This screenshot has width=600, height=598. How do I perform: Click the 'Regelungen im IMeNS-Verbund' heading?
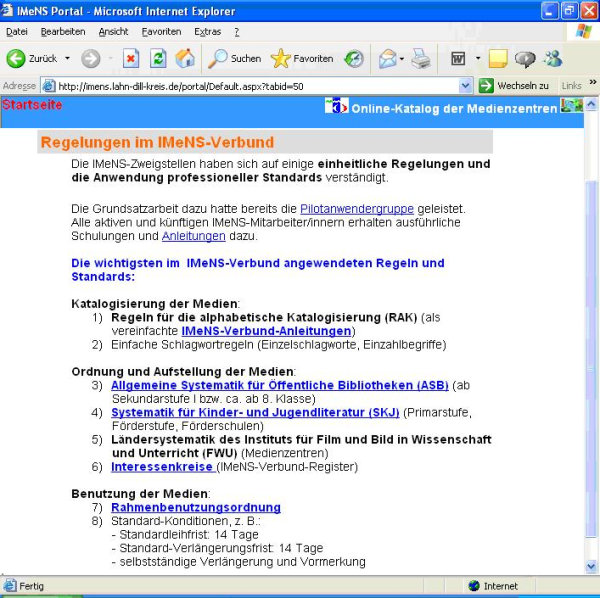[157, 142]
